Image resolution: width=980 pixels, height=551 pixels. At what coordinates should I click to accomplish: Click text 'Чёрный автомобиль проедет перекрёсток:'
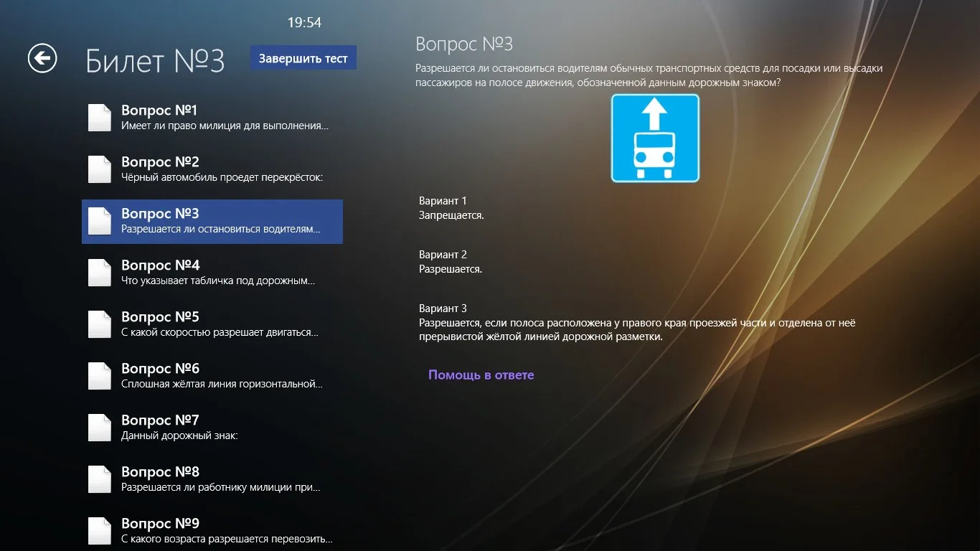[x=222, y=178]
